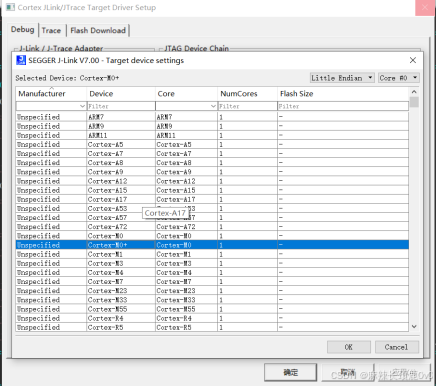Screen dimensions: 437x387
Task: Click the OK button in SEGGER dialog
Action: click(349, 347)
